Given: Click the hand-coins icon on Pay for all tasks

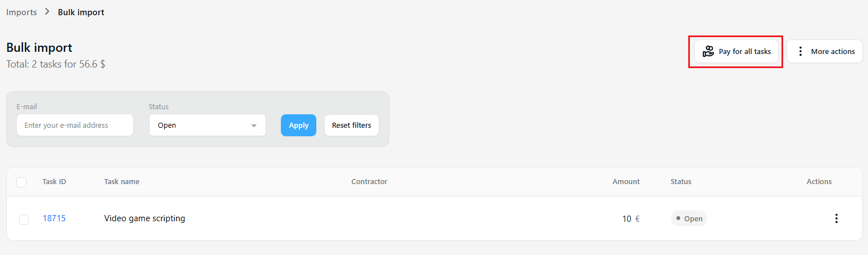Looking at the screenshot, I should (708, 51).
